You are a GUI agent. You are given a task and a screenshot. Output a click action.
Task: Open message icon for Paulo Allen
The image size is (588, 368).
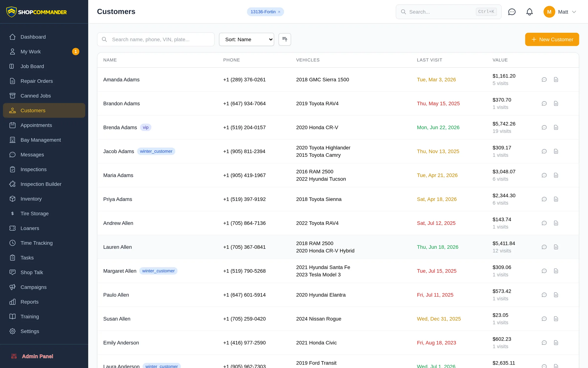click(x=544, y=295)
